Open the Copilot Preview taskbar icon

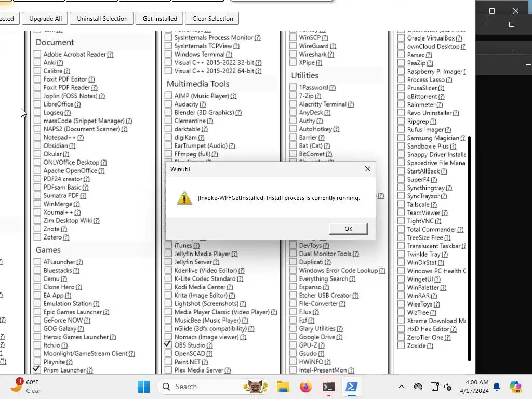coord(515,387)
